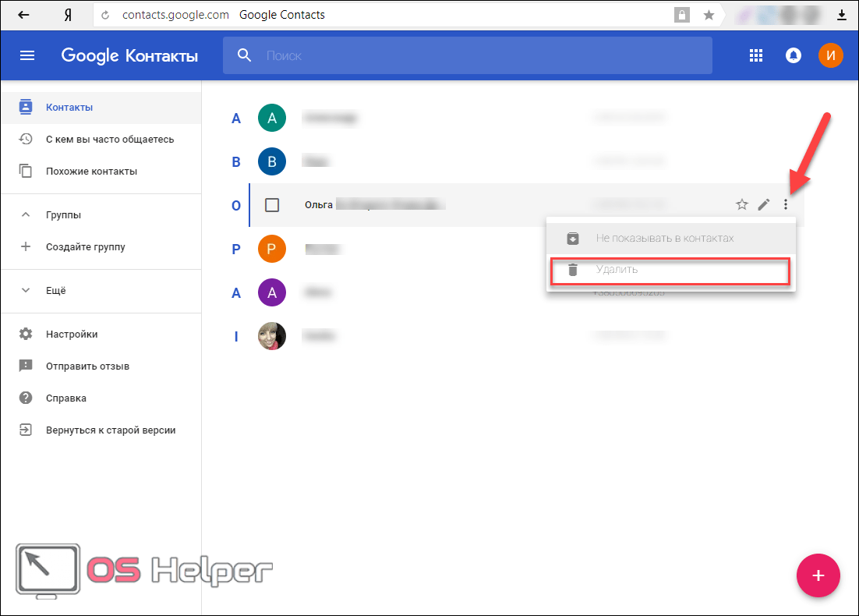This screenshot has width=859, height=616.
Task: Open the hamburger main menu
Action: [27, 55]
